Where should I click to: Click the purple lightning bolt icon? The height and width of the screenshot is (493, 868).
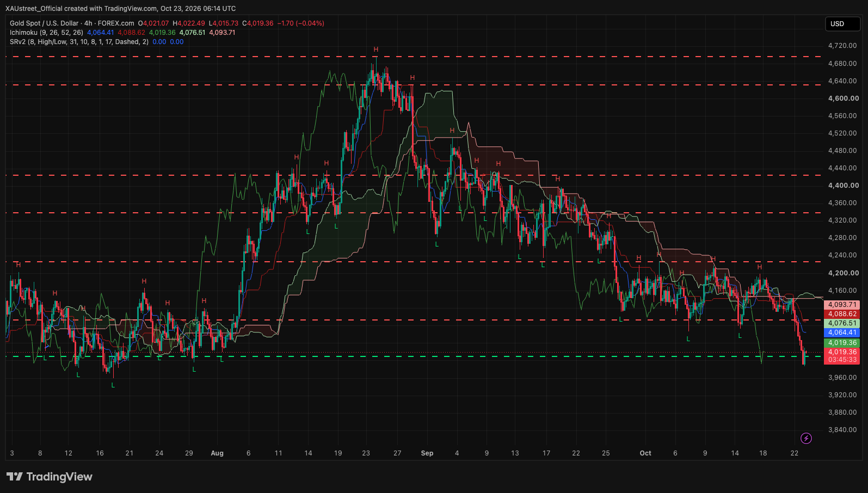[x=806, y=438]
